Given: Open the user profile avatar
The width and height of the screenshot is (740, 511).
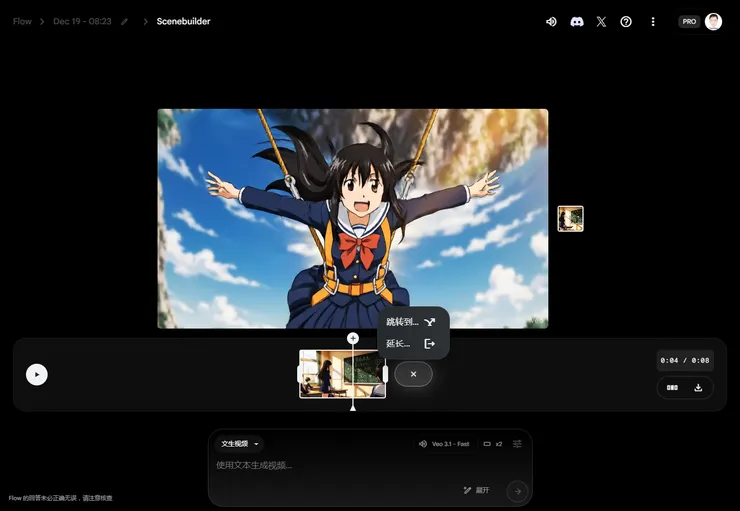Looking at the screenshot, I should [713, 22].
